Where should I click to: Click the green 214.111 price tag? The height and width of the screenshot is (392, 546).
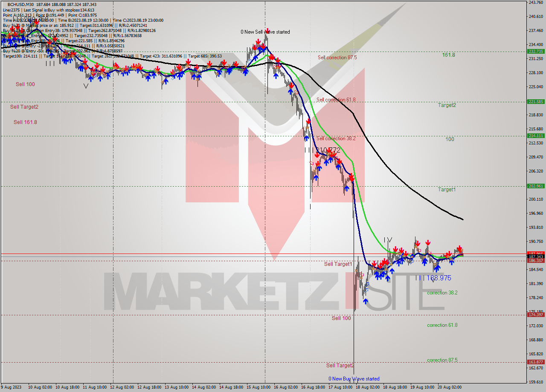(536, 135)
